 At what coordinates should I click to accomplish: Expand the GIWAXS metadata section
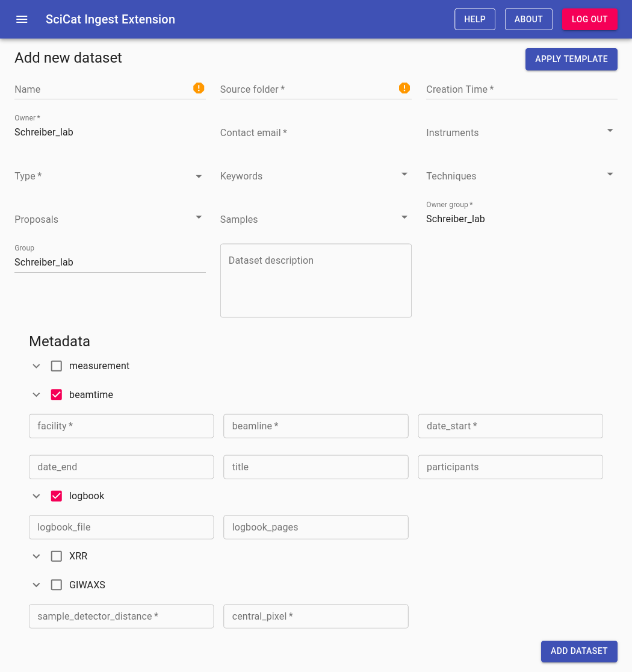click(36, 585)
